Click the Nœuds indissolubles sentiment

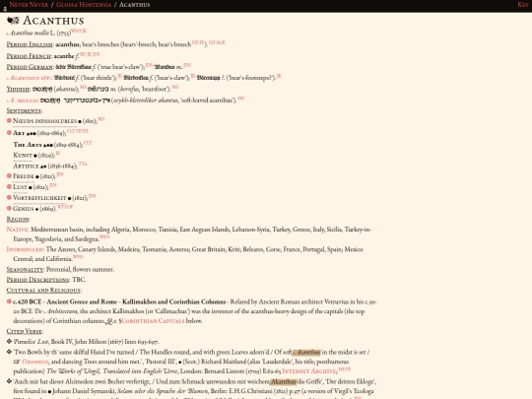pos(44,121)
